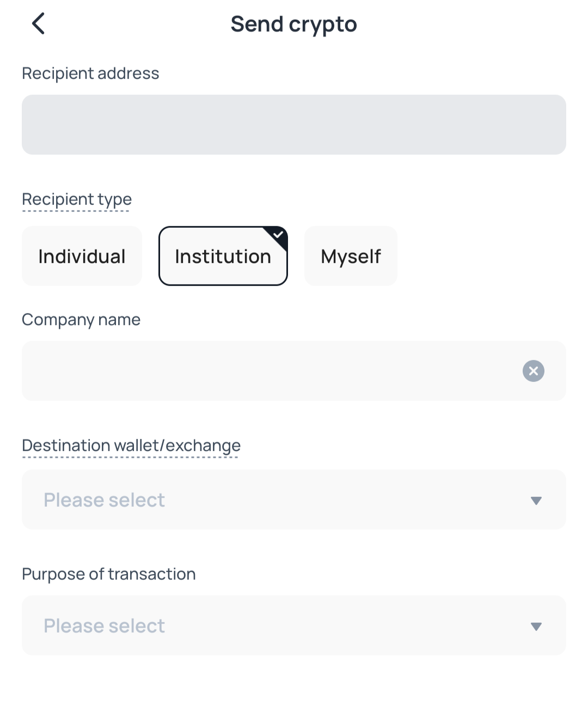The image size is (588, 717).
Task: Open the Purpose of transaction dropdown
Action: pyautogui.click(x=294, y=625)
